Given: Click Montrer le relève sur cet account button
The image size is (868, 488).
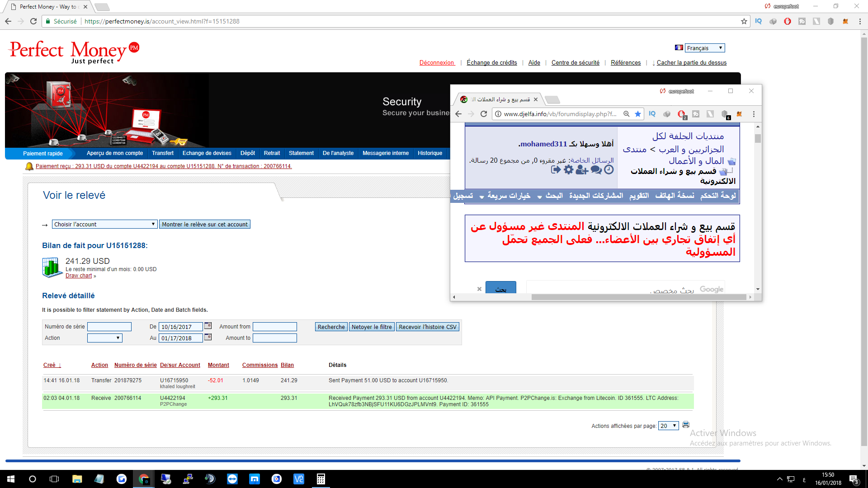Looking at the screenshot, I should click(x=205, y=224).
